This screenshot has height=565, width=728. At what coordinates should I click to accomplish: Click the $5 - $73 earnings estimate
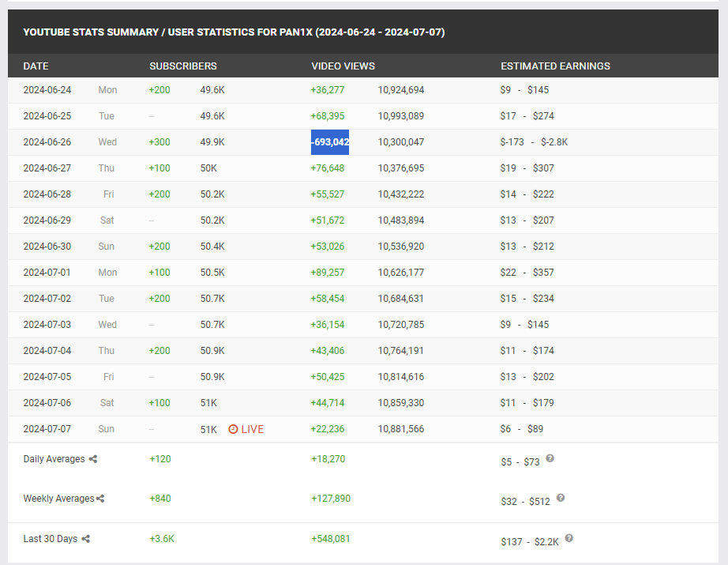pyautogui.click(x=520, y=461)
